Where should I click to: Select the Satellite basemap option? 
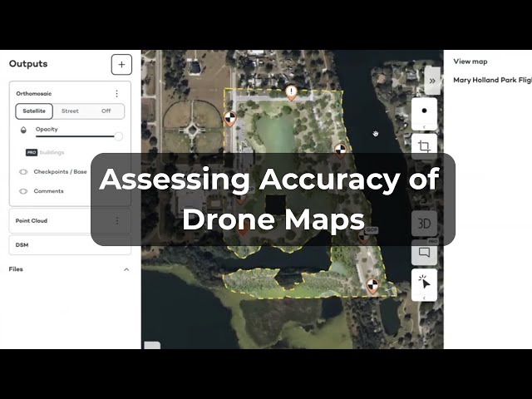[x=34, y=111]
